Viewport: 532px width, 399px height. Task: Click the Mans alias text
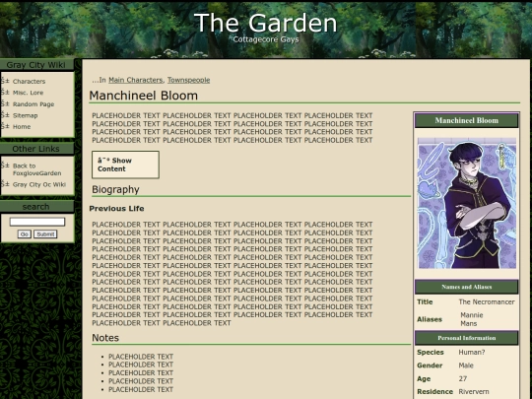[x=469, y=324]
